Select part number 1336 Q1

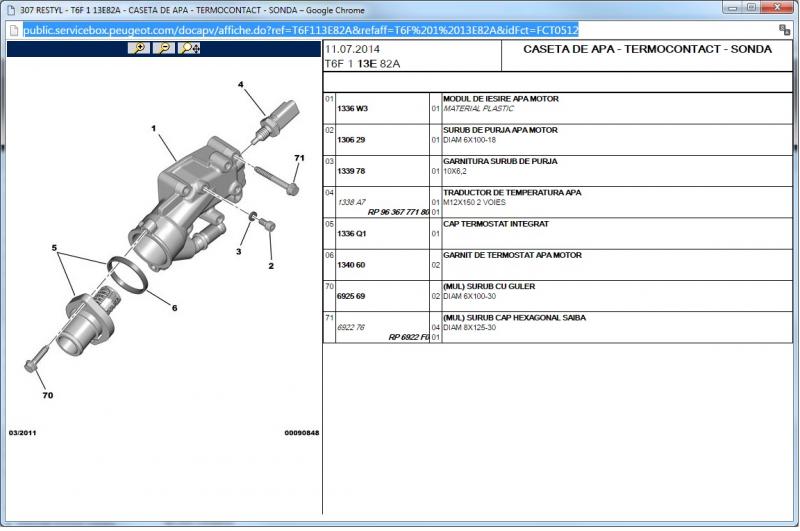tap(352, 234)
